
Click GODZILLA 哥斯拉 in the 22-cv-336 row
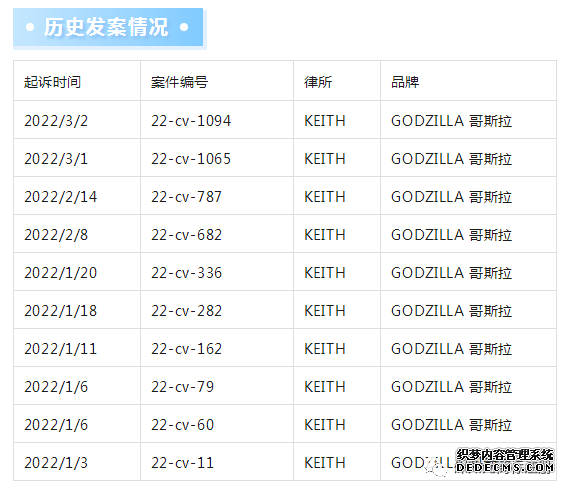pyautogui.click(x=451, y=273)
